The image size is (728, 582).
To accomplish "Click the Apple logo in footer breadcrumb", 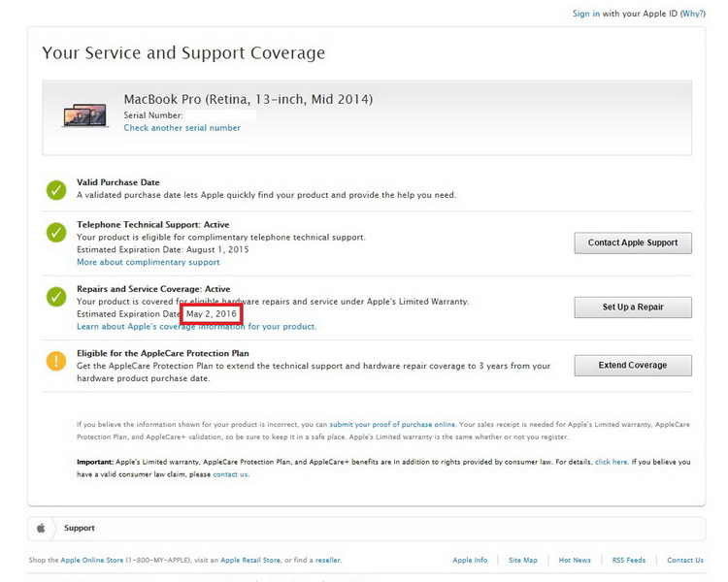I will coord(41,529).
